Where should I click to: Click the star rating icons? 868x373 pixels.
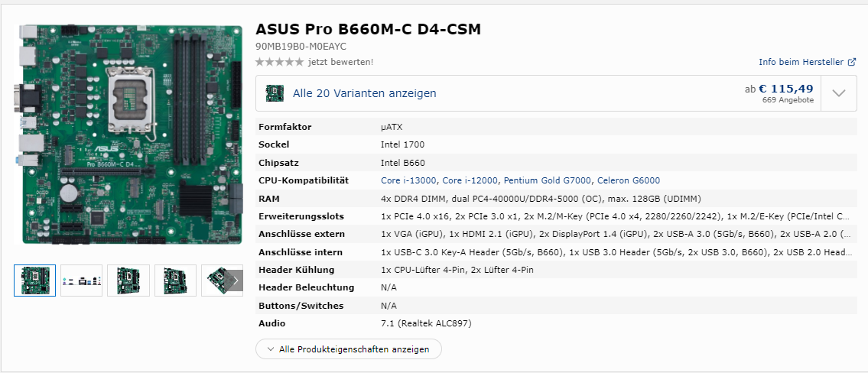[x=279, y=62]
